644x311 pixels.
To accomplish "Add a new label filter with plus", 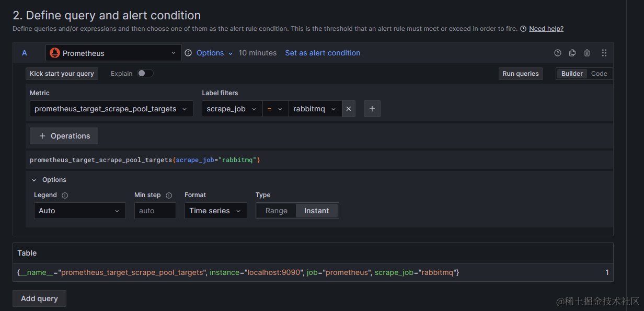I will (x=372, y=109).
